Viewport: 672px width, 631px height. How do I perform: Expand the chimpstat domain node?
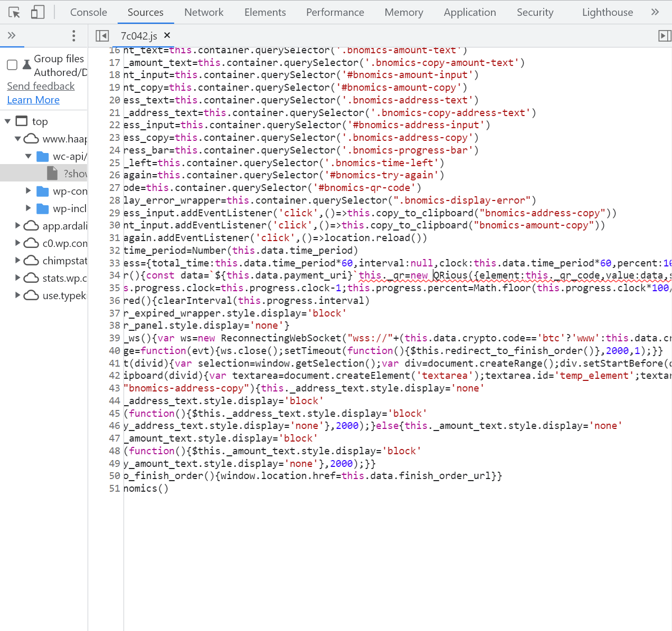18,261
